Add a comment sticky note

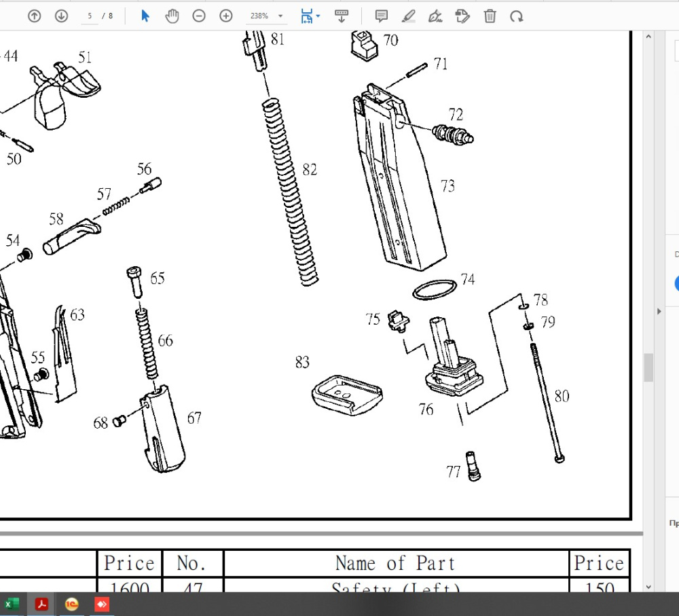click(x=381, y=16)
